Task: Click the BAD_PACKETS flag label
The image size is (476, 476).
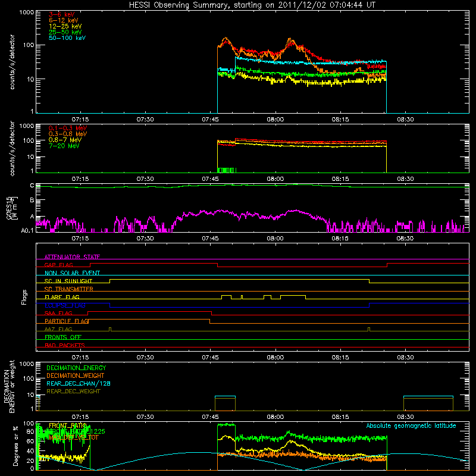Action: pyautogui.click(x=65, y=345)
